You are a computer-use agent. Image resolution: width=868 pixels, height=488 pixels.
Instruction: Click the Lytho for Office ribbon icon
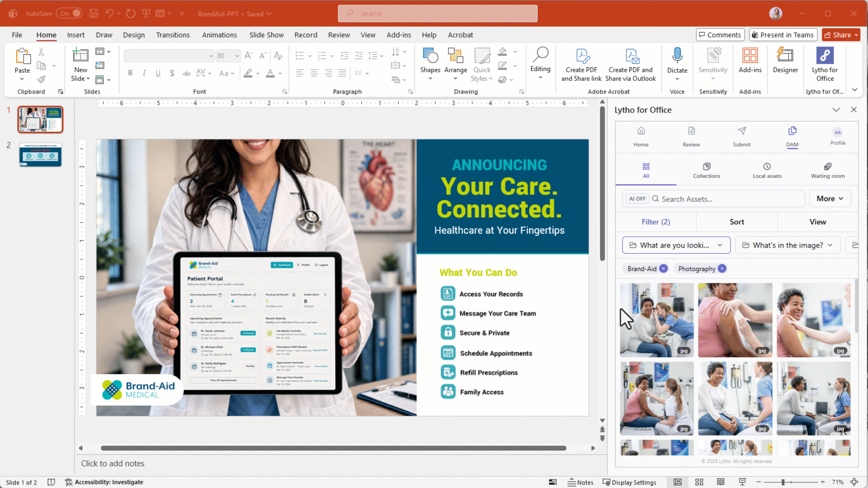825,65
